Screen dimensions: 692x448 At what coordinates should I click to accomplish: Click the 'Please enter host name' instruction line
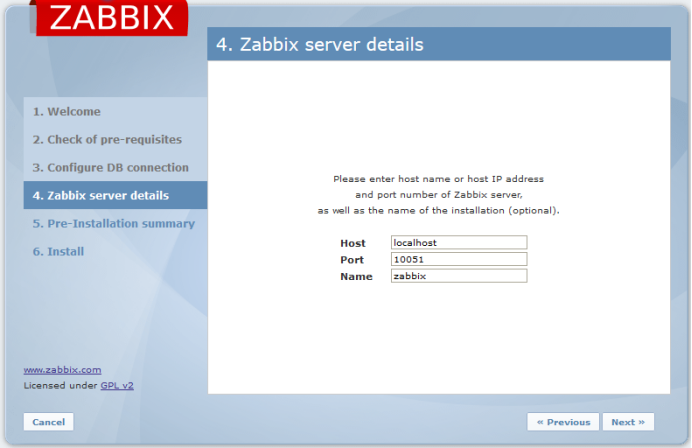[x=438, y=179]
